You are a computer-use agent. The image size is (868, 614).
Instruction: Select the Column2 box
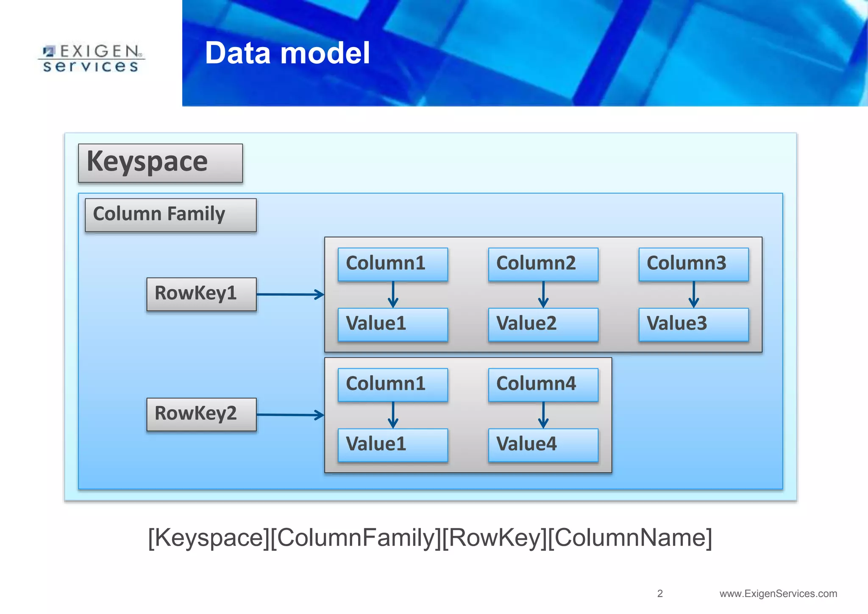(543, 264)
